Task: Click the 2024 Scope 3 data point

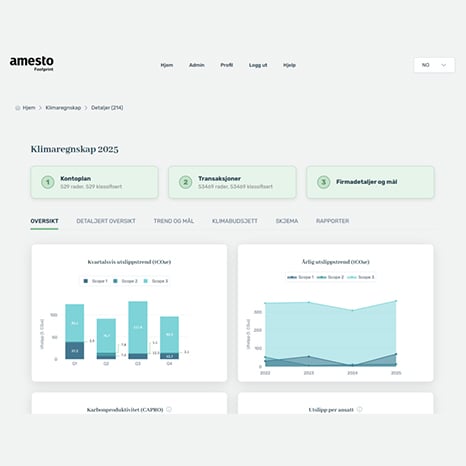Action: point(352,310)
